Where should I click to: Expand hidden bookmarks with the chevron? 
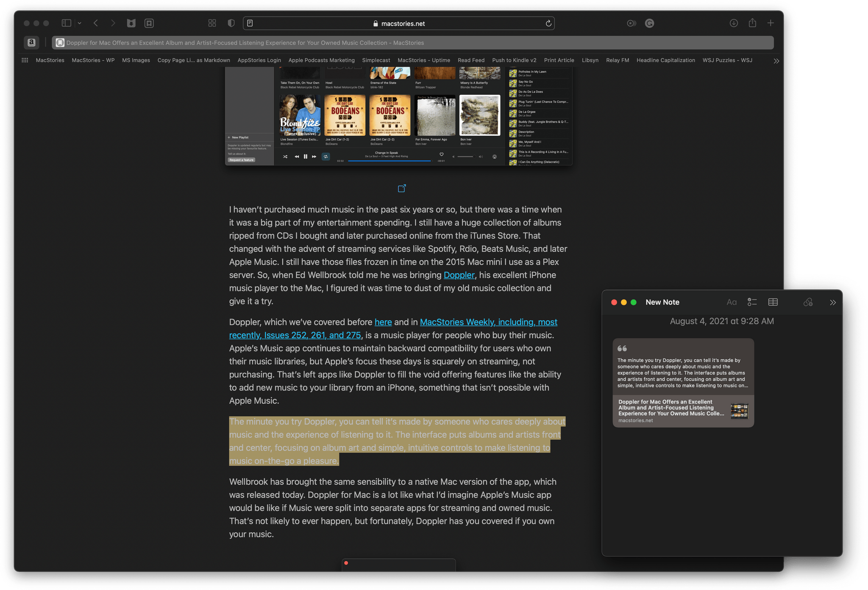click(x=776, y=61)
